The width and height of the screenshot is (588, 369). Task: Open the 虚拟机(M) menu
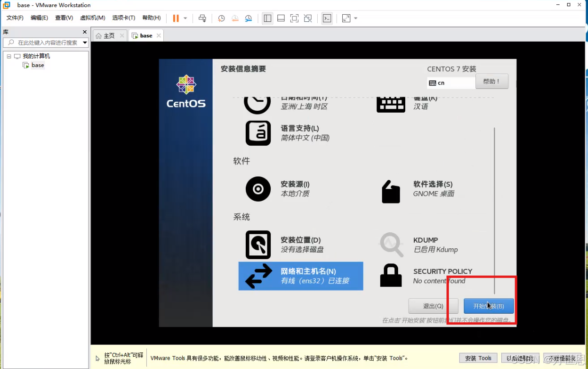click(x=92, y=18)
